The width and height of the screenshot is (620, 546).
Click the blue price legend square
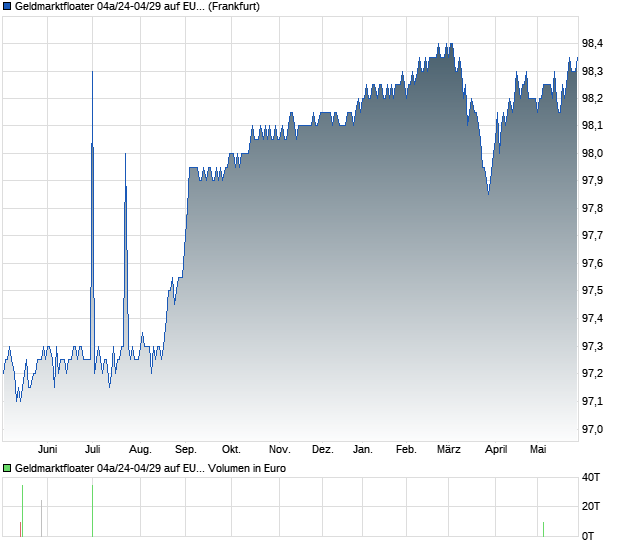7,6
